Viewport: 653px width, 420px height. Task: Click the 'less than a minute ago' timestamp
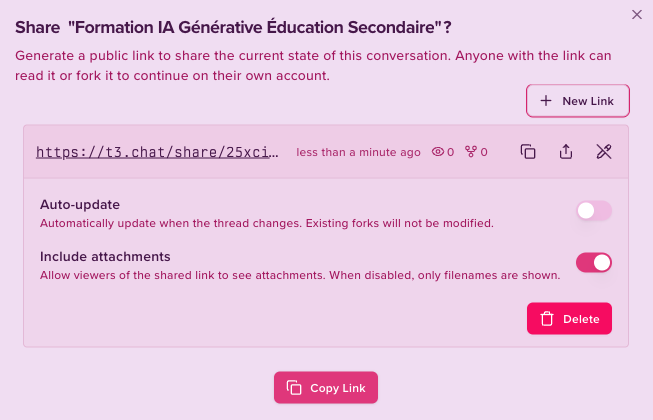(358, 152)
